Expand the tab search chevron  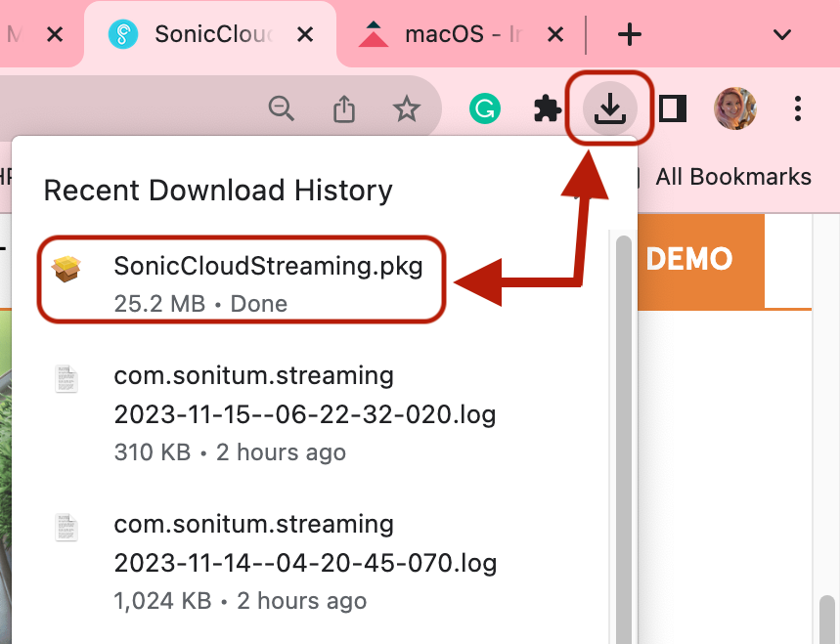coord(782,35)
